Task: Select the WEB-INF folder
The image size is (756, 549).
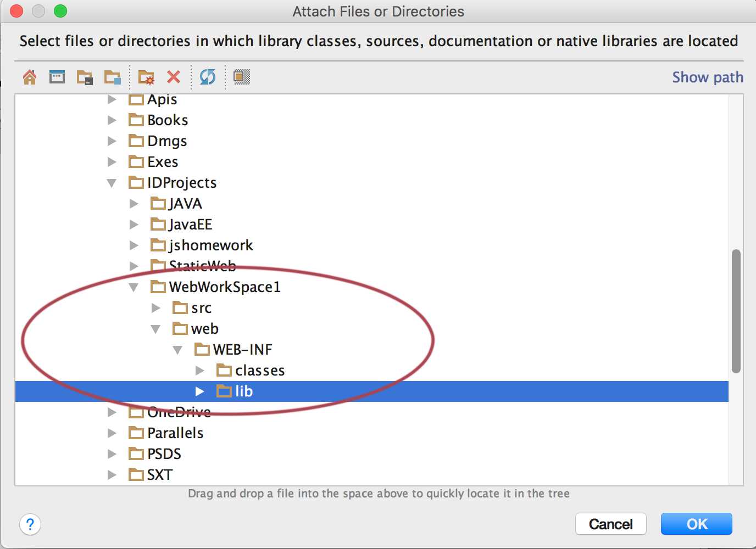Action: pos(234,350)
